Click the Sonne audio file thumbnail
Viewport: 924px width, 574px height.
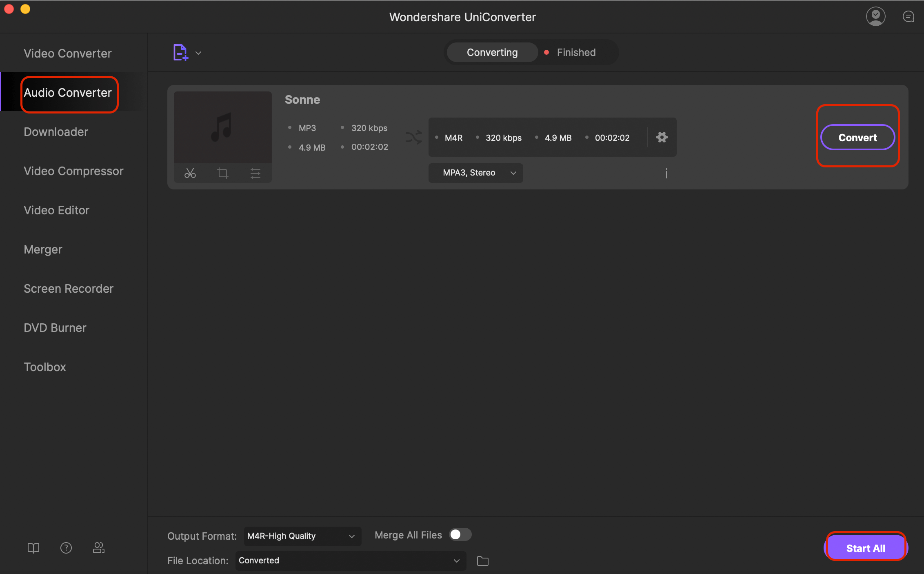[x=222, y=127]
